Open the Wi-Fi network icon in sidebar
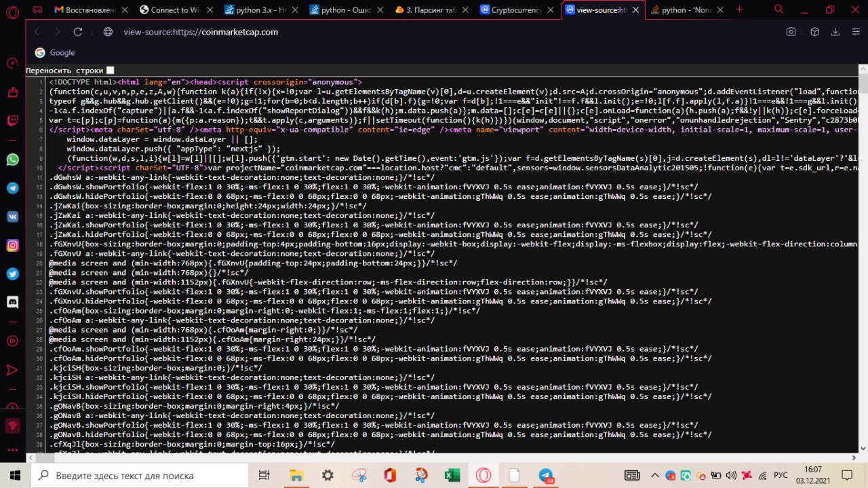Viewport: 868px width, 488px height. [x=12, y=426]
